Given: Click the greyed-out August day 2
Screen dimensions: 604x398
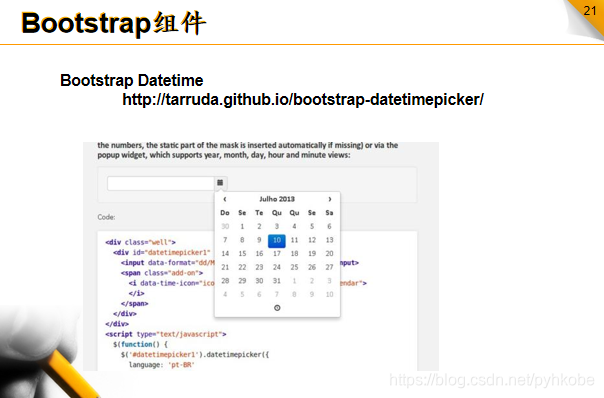Looking at the screenshot, I should click(x=312, y=281).
